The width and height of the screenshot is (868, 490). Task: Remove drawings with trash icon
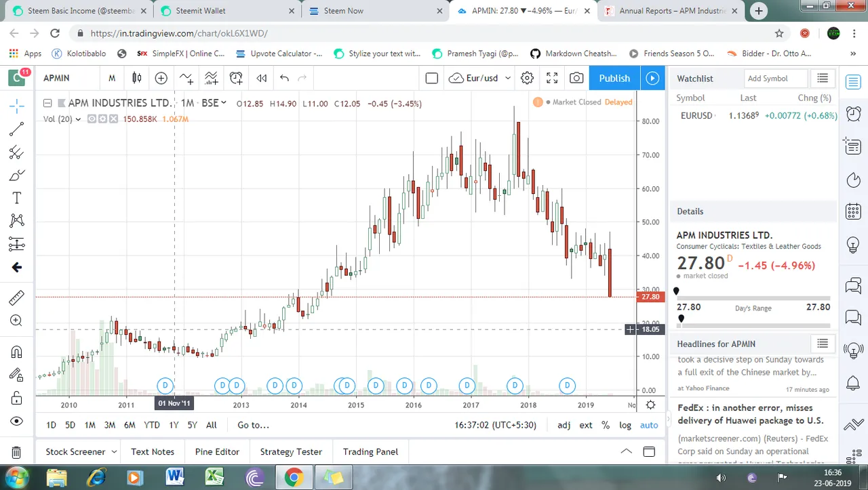17,452
